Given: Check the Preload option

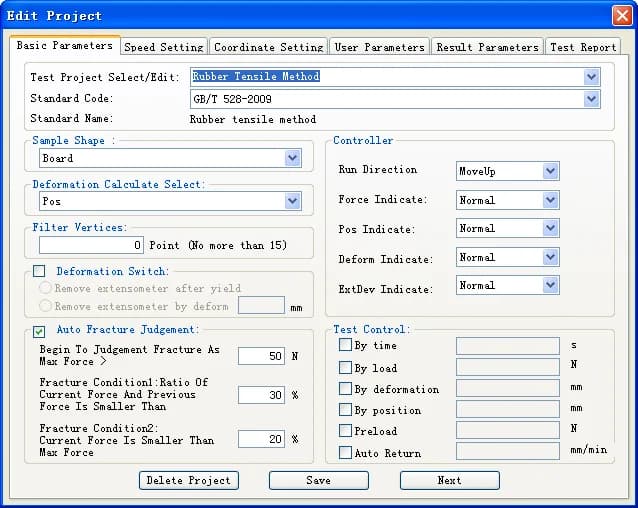Looking at the screenshot, I should point(345,430).
